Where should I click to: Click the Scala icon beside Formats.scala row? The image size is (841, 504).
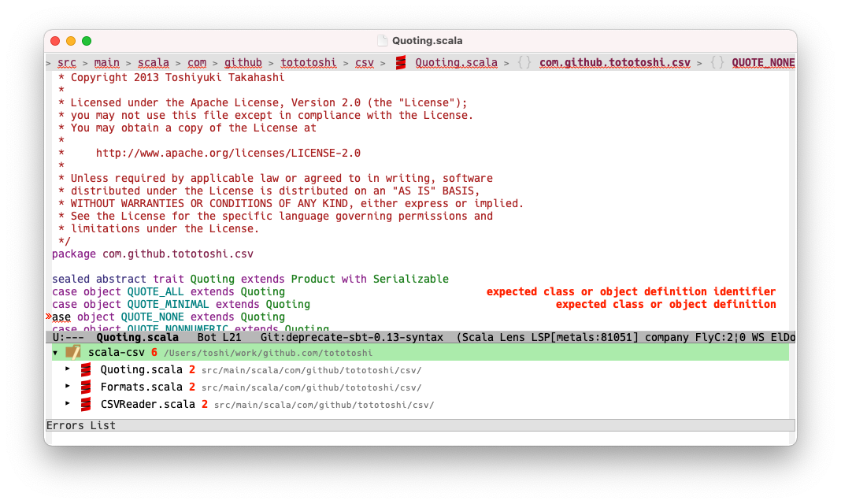[86, 387]
